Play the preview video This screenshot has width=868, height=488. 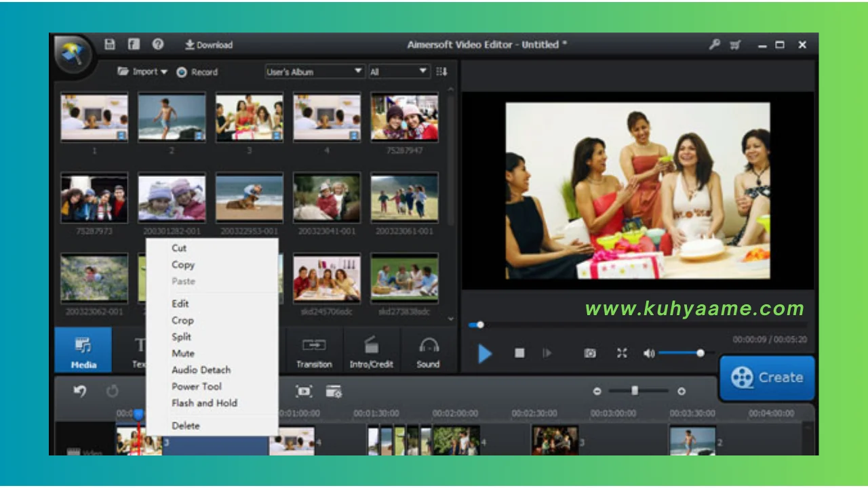(x=485, y=353)
